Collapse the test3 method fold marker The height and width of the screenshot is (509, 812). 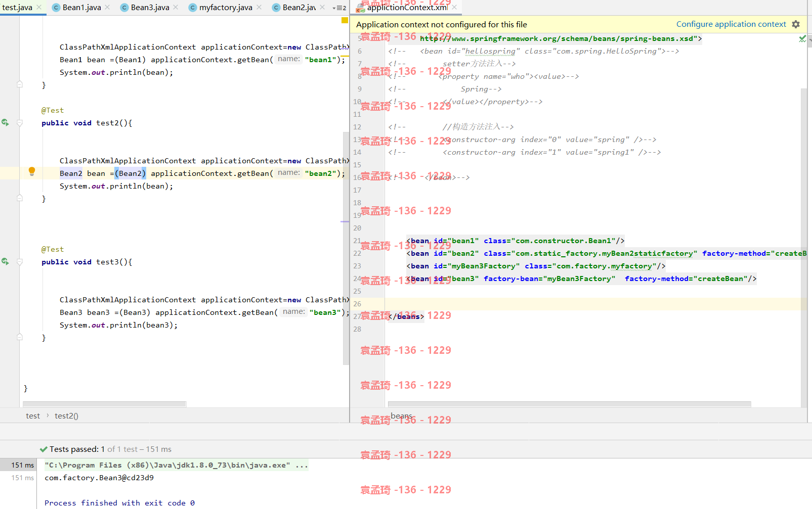(20, 262)
